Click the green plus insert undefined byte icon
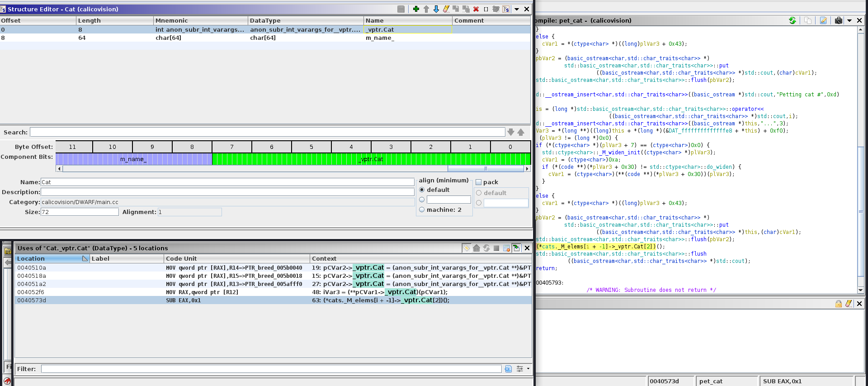The width and height of the screenshot is (868, 386). click(416, 9)
